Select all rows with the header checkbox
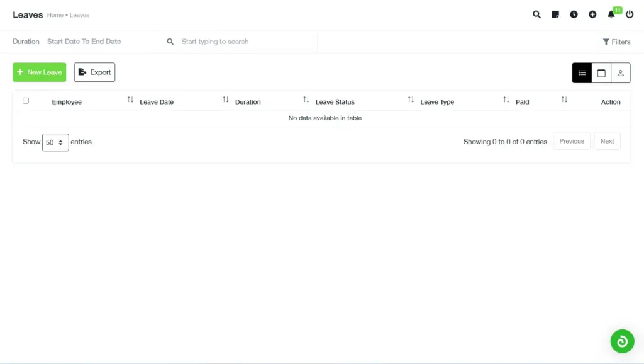644x364 pixels. [x=26, y=100]
